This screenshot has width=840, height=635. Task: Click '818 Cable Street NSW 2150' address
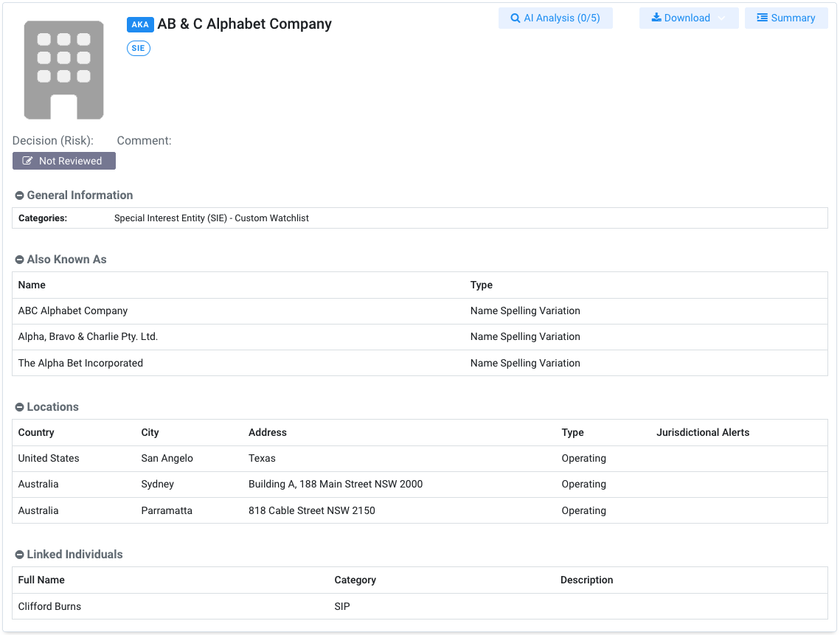(312, 510)
